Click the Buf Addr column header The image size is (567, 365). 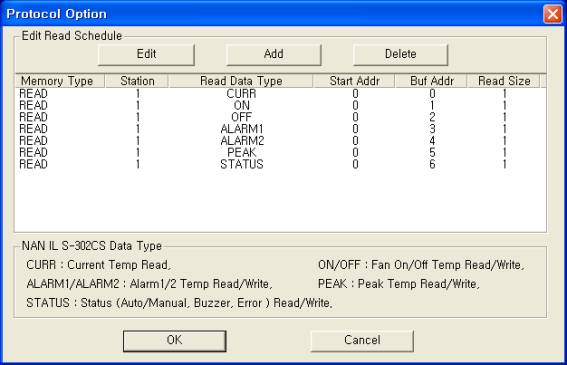(x=431, y=81)
